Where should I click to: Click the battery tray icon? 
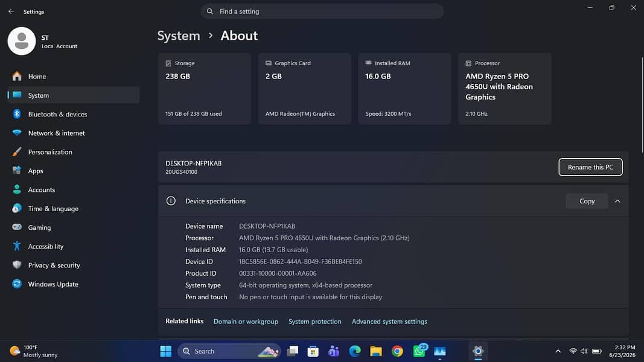point(597,351)
